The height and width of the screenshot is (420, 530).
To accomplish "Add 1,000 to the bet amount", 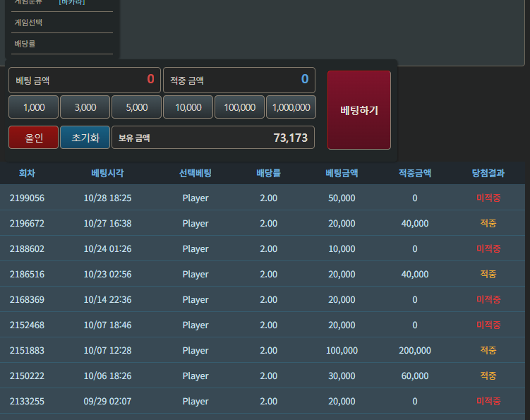I will point(33,107).
